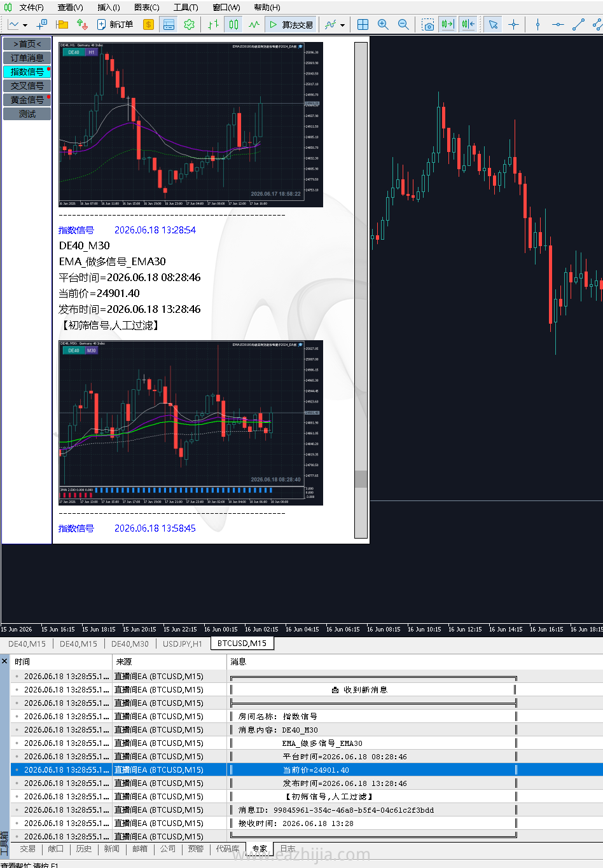This screenshot has width=603, height=868.
Task: Select the cursor arrow tool
Action: 493,24
